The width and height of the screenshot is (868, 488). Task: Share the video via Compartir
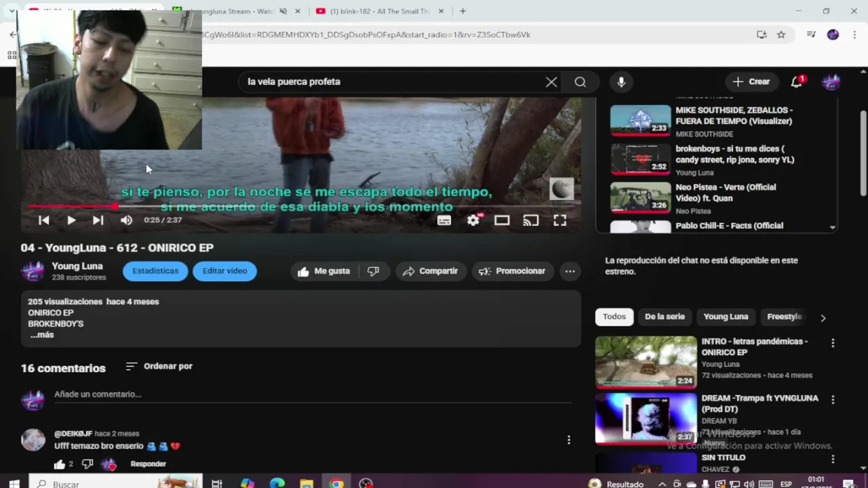tap(431, 271)
